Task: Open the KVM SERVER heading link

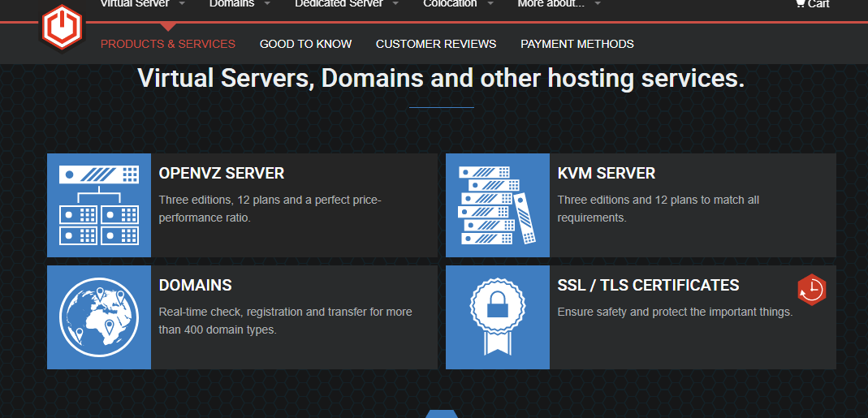Action: tap(607, 174)
